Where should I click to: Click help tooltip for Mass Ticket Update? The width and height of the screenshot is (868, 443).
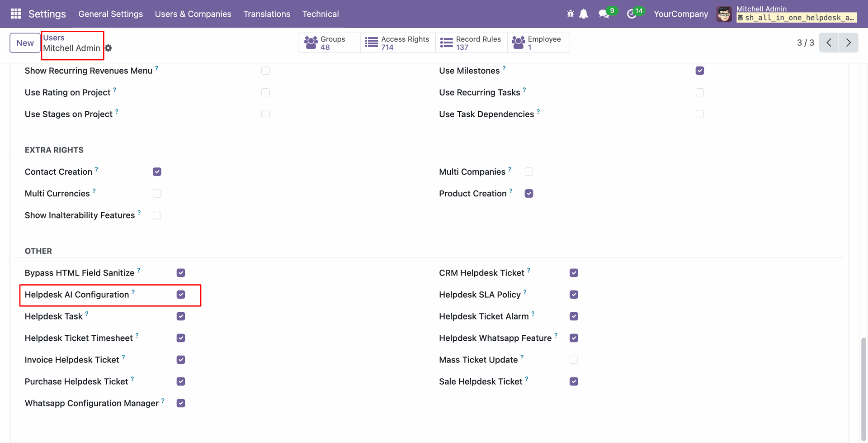522,357
